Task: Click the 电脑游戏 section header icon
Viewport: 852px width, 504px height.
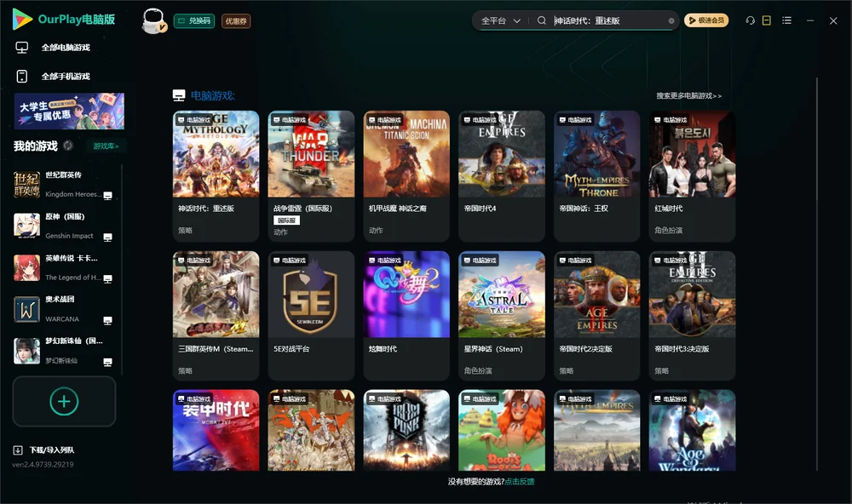Action: (x=179, y=95)
